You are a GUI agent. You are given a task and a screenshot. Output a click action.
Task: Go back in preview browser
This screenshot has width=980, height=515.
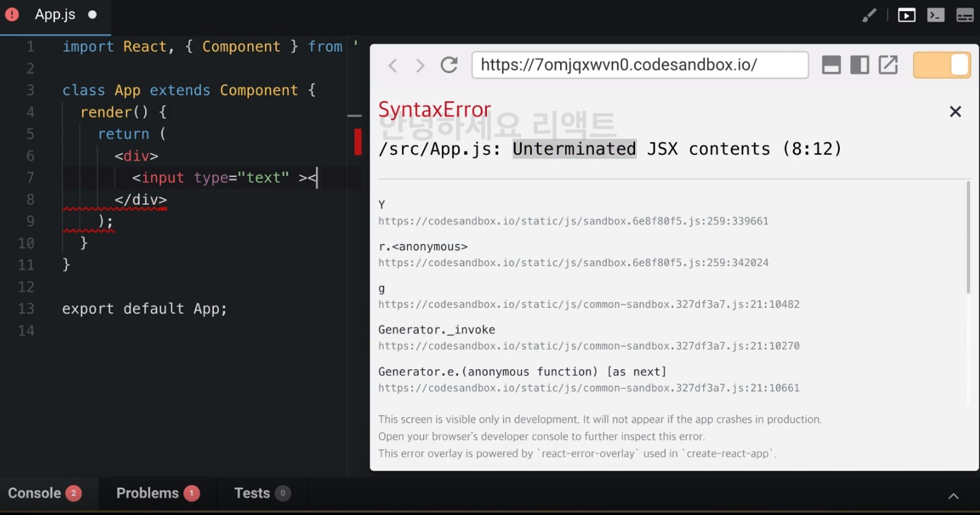coord(392,65)
